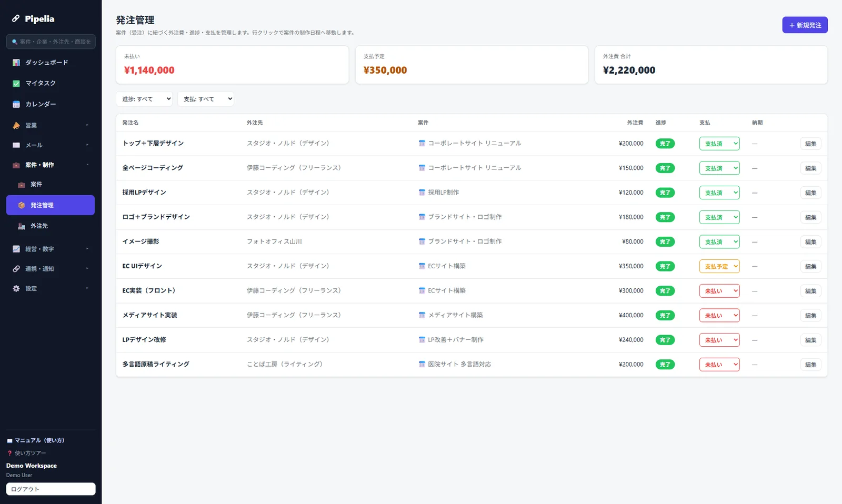Click the sidebar search input field
The image size is (842, 504).
[51, 42]
